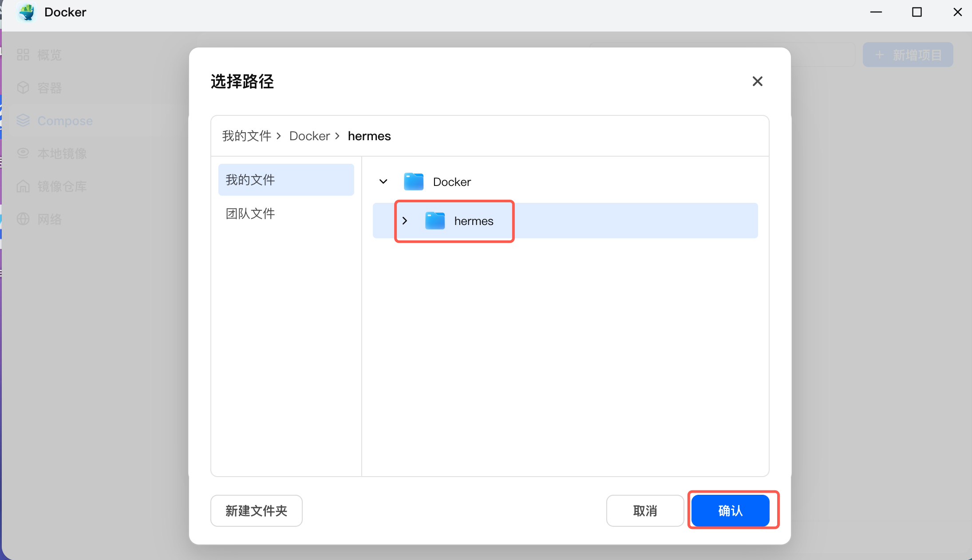Image resolution: width=972 pixels, height=560 pixels.
Task: Close the 选择路径 dialog
Action: coord(757,81)
